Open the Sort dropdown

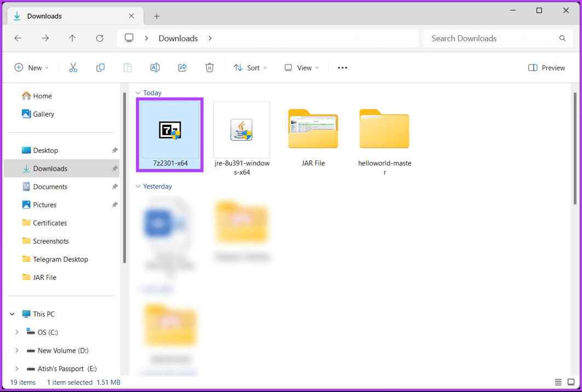click(x=250, y=67)
